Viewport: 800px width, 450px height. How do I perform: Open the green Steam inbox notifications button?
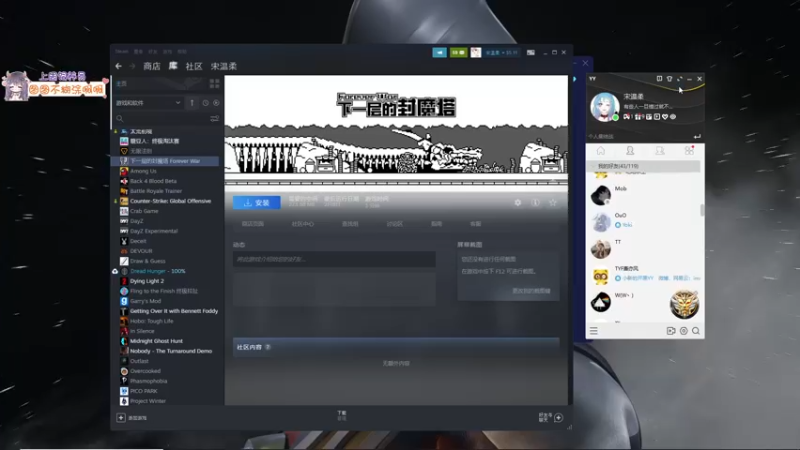[x=458, y=53]
